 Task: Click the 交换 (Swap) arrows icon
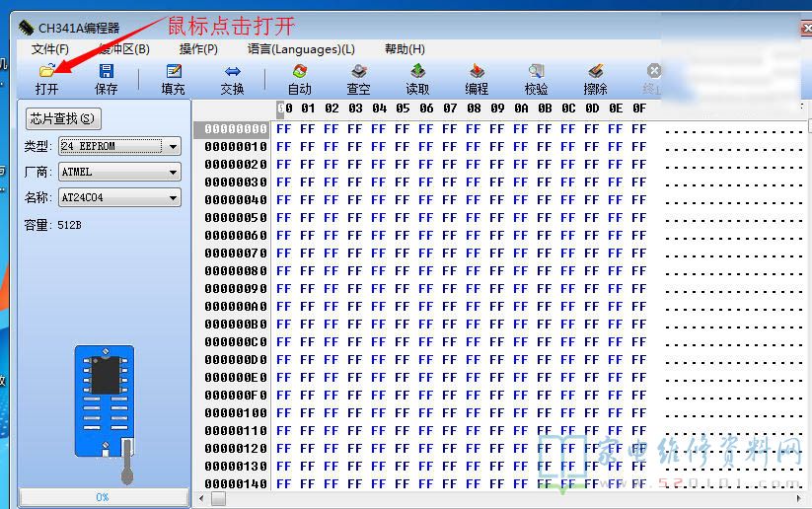tap(233, 72)
